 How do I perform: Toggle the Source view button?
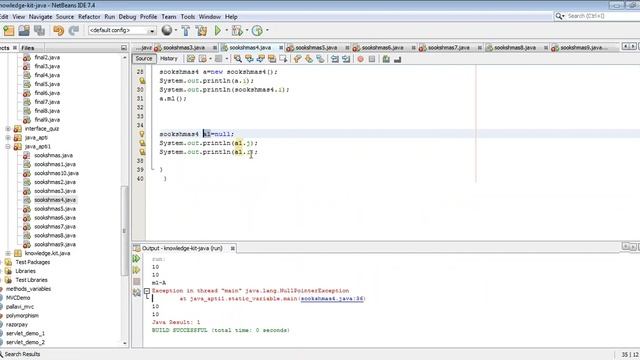tap(144, 59)
